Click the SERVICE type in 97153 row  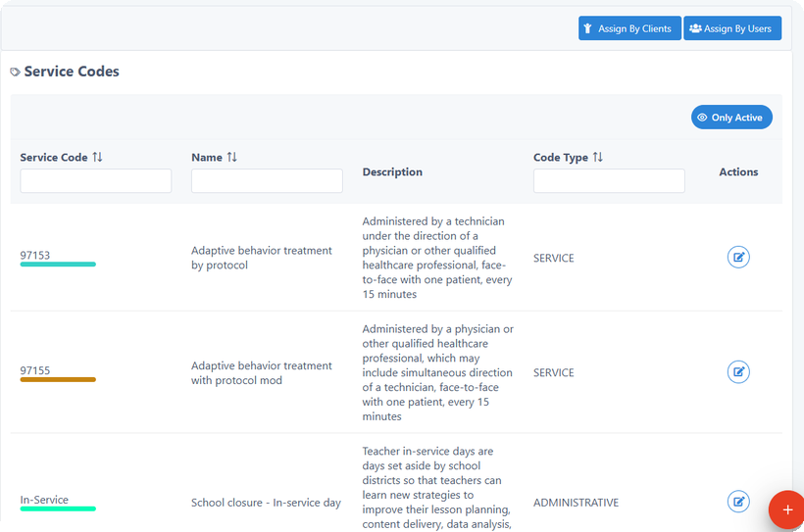(553, 258)
